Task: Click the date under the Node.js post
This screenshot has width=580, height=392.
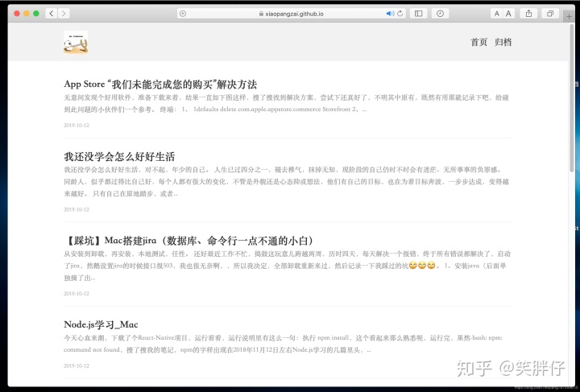Action: point(77,365)
